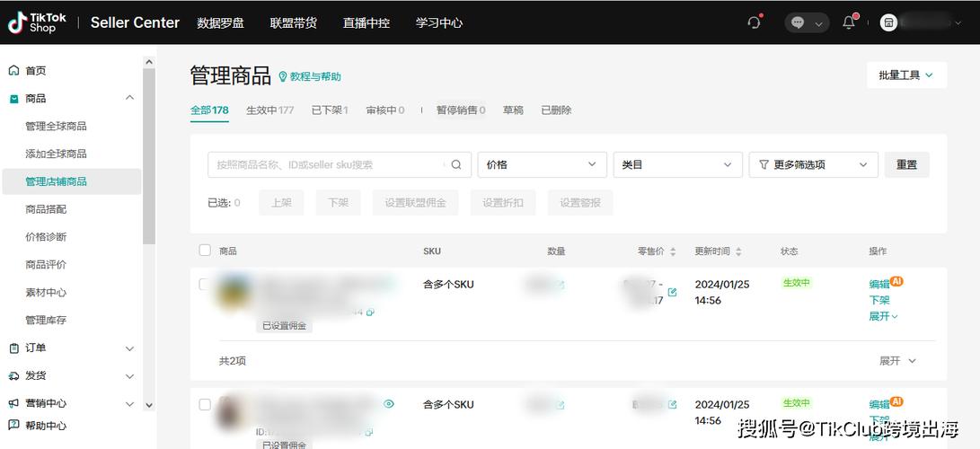Click the edit quantity icon in first row
Image resolution: width=980 pixels, height=449 pixels.
click(x=561, y=285)
